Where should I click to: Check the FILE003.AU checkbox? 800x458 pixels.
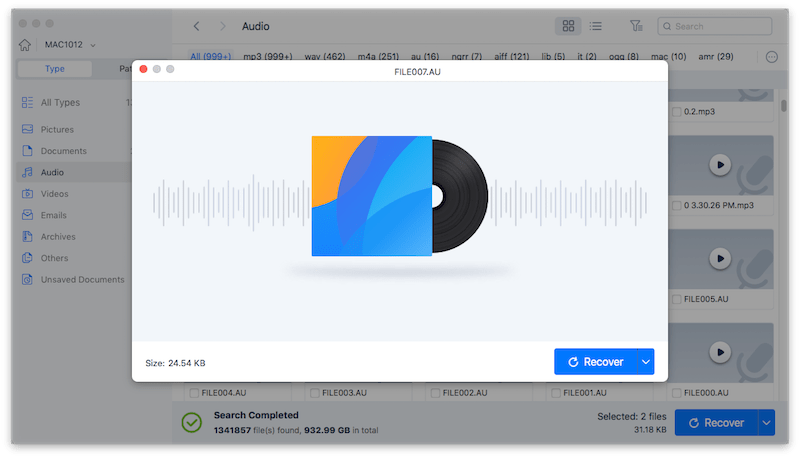[x=315, y=393]
